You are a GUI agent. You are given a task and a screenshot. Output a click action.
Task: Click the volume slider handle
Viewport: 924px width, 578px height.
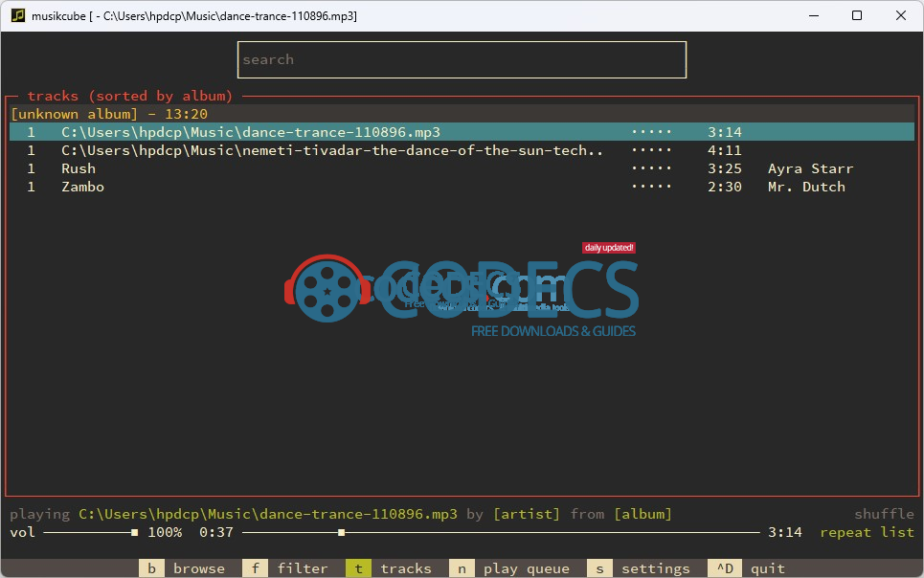(x=134, y=532)
